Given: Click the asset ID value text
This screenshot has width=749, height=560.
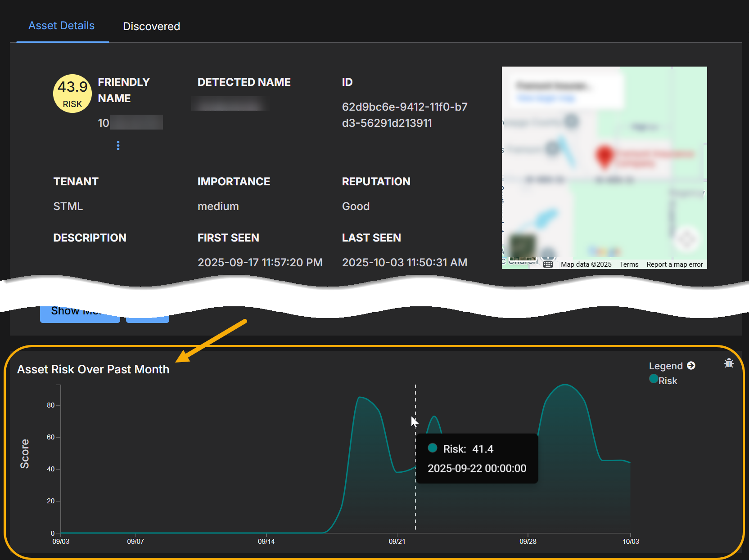Looking at the screenshot, I should pos(404,115).
